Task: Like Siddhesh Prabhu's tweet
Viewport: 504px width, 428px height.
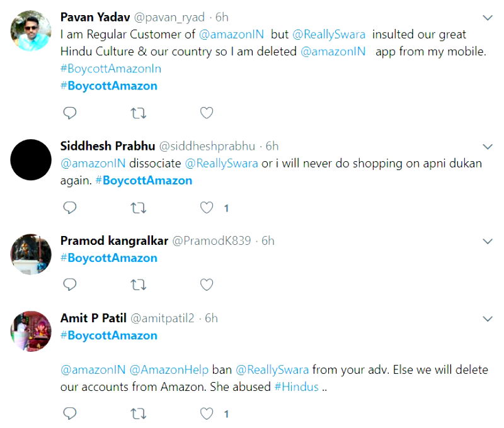Action: (206, 208)
